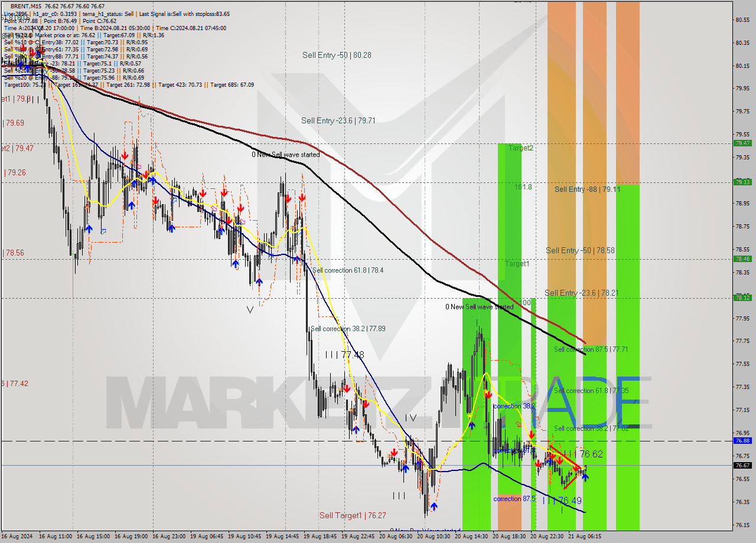Select the 'Sell correction 61.8 | 78.4' annotation

tap(348, 270)
